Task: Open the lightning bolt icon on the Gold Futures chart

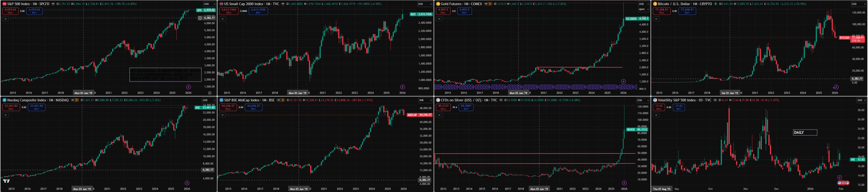Action: [623, 81]
